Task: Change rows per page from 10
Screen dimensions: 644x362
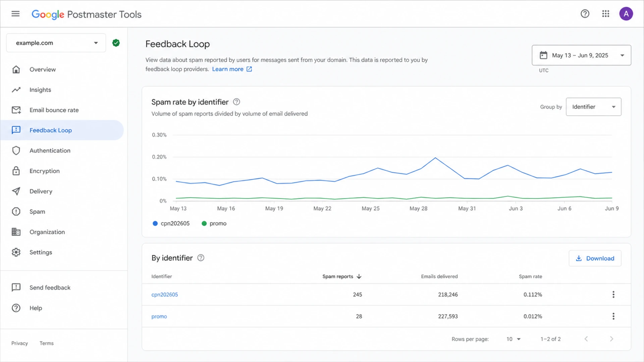Action: [513, 339]
